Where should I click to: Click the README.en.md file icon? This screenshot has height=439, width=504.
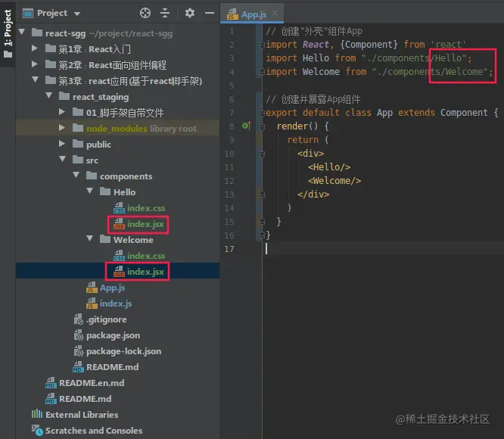(x=51, y=382)
